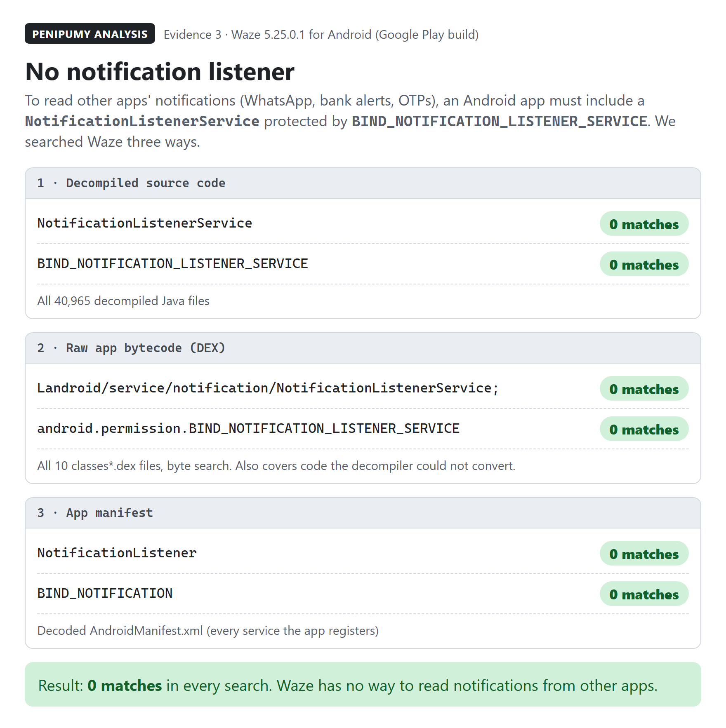Click NotificationListenerService row in decompiled source section
This screenshot has height=728, width=726.
click(363, 223)
